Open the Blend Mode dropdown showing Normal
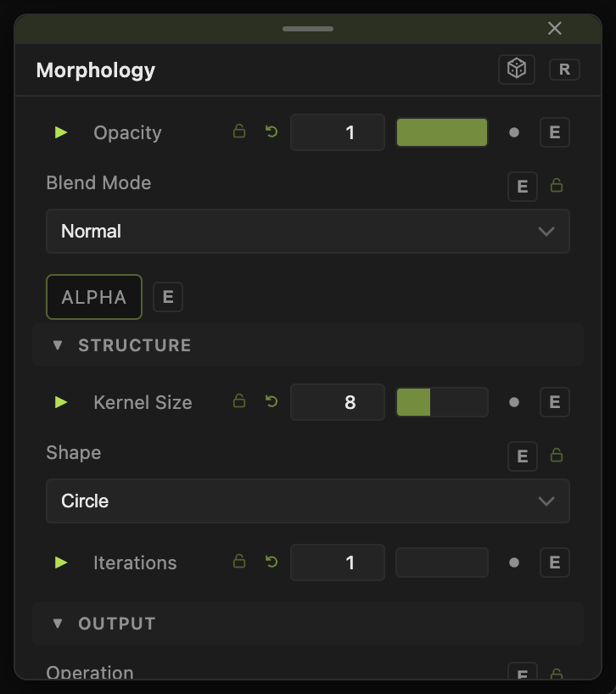 coord(308,231)
